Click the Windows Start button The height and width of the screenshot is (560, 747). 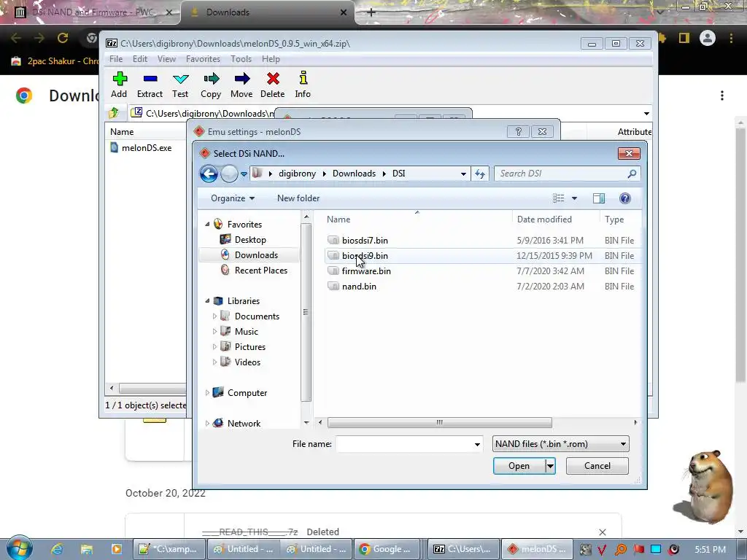(19, 548)
